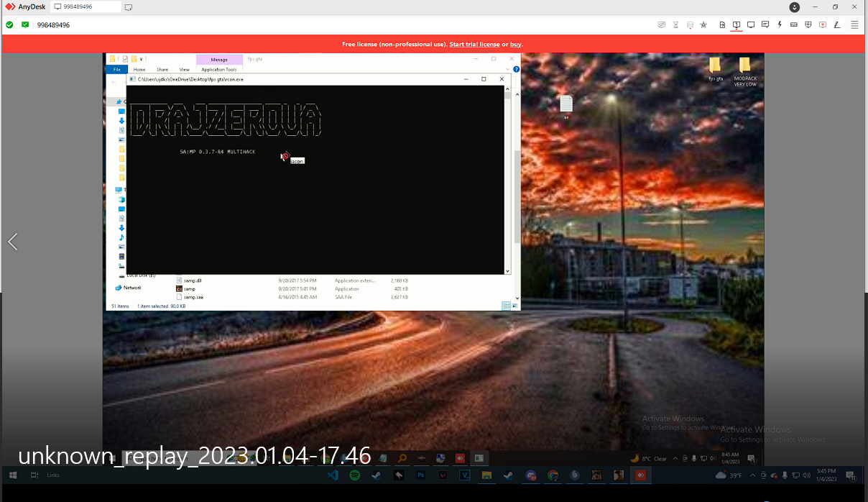
Task: Open the remote taskbar 8:45 AM clock
Action: tap(731, 458)
